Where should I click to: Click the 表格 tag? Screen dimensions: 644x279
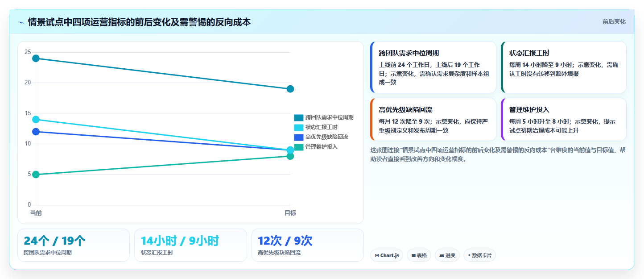coord(419,255)
